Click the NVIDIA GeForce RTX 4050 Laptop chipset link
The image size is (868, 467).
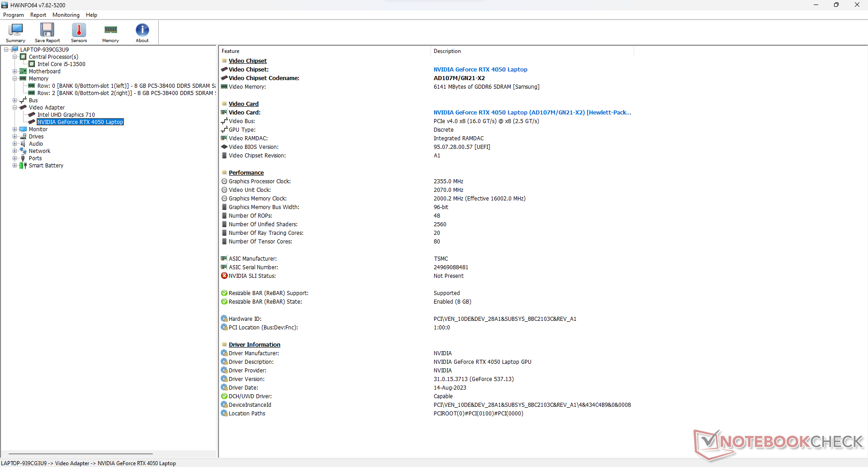coord(480,70)
